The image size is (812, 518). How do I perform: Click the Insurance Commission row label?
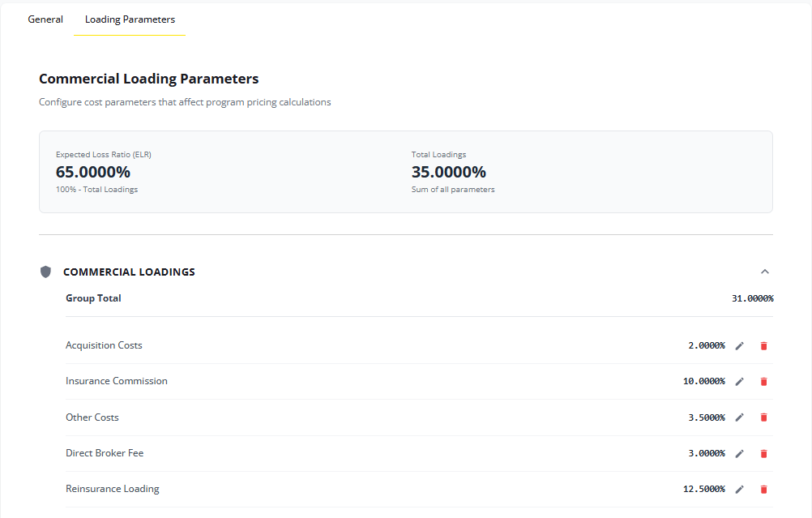coord(117,381)
